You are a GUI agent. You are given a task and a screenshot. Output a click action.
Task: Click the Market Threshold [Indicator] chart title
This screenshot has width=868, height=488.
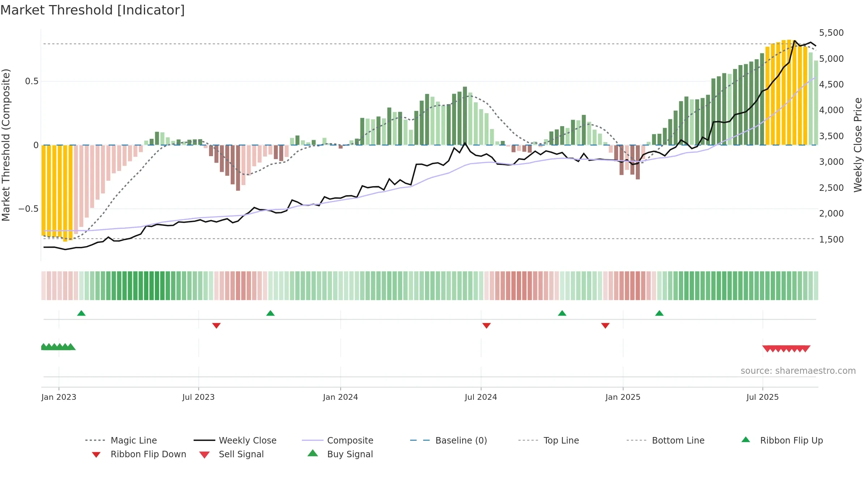(x=93, y=10)
